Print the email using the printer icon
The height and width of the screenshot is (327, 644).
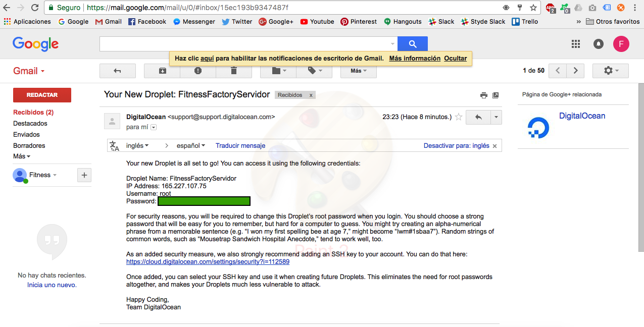483,95
